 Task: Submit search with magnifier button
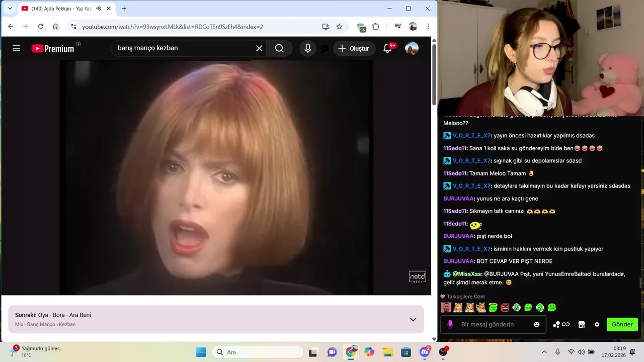(x=280, y=48)
